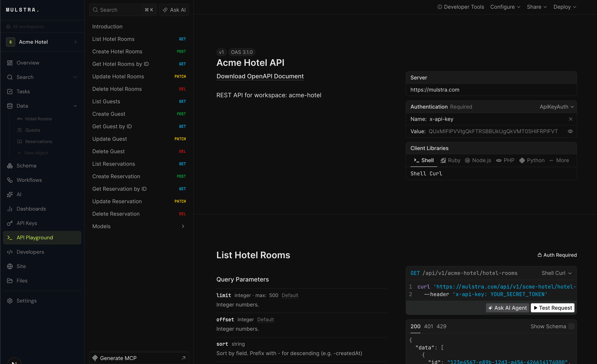Open the Workflows icon
The image size is (597, 364).
pyautogui.click(x=10, y=180)
